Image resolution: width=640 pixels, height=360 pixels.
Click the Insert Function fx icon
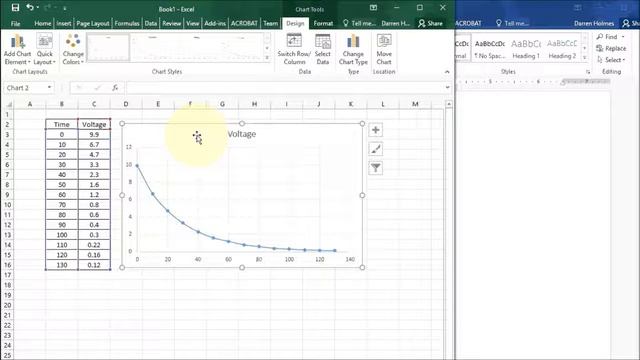(115, 88)
